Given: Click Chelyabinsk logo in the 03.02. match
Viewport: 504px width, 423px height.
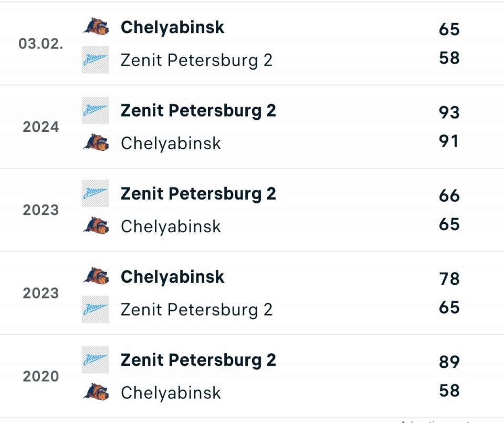Looking at the screenshot, I should 96,27.
